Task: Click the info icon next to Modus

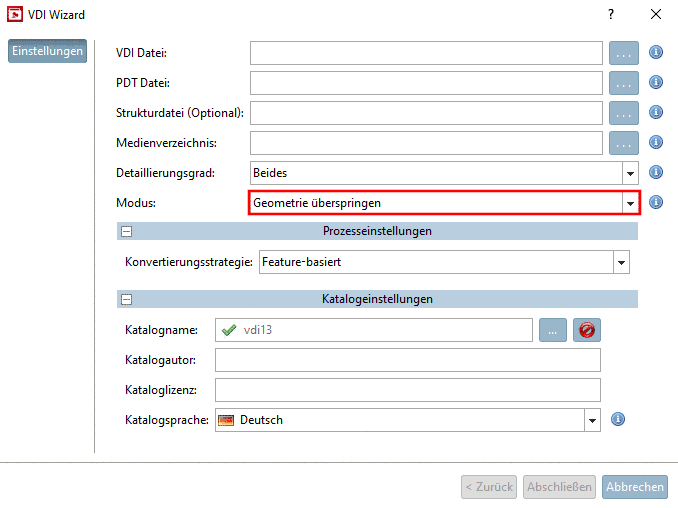Action: click(656, 202)
